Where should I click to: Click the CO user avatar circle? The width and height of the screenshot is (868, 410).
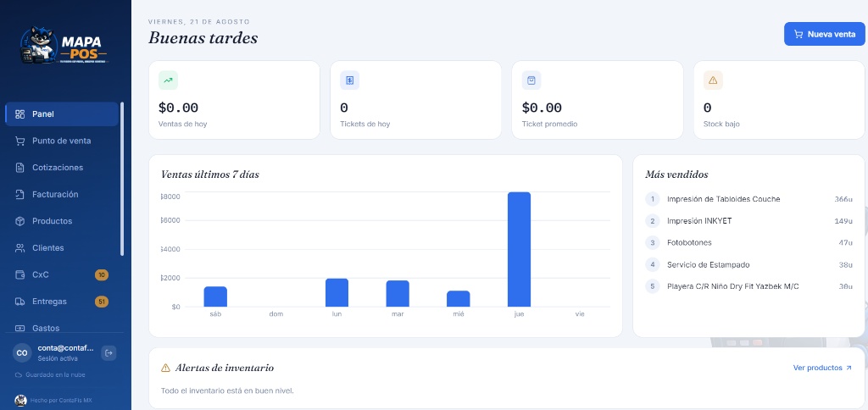pos(22,353)
